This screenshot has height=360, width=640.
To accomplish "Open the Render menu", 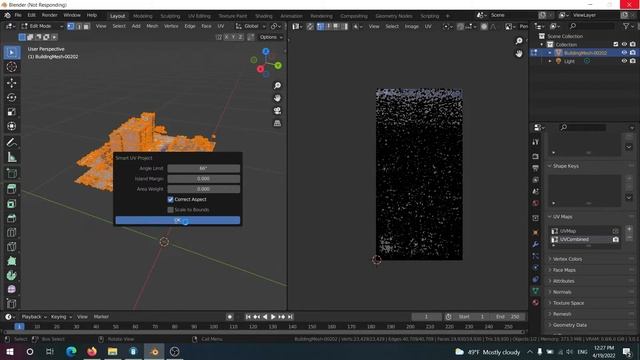I will [x=50, y=15].
